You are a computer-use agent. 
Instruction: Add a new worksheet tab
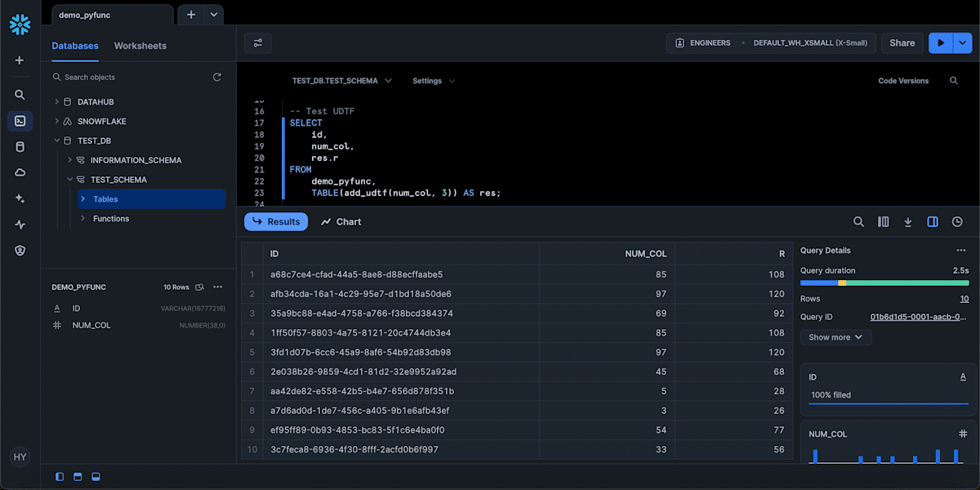(x=190, y=15)
